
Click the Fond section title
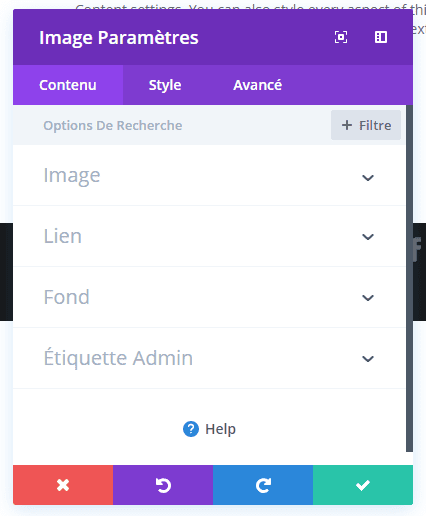click(67, 297)
